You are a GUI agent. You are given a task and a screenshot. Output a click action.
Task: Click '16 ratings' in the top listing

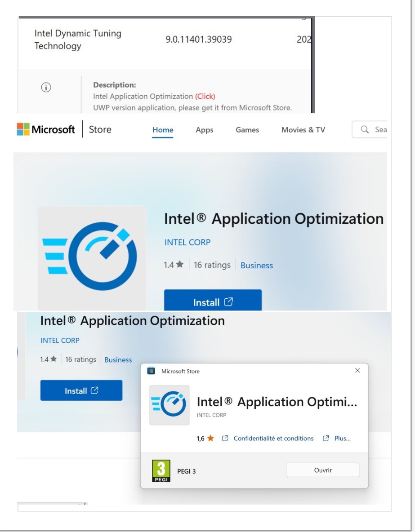coord(212,265)
